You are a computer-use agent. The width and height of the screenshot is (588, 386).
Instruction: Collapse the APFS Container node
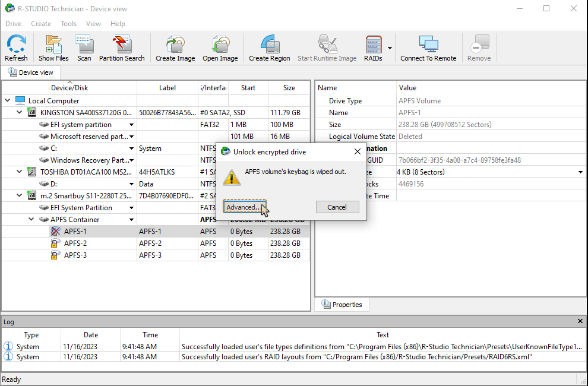point(31,219)
